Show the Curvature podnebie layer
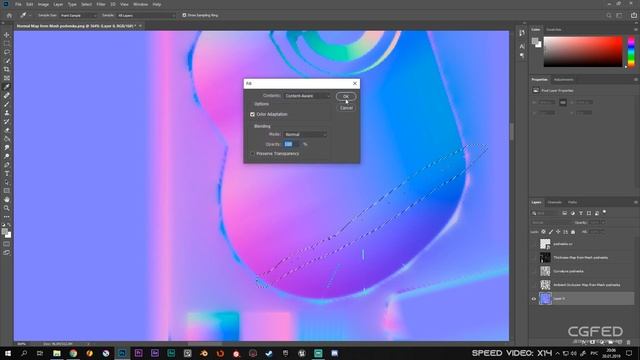This screenshot has width=640, height=360. tap(533, 271)
